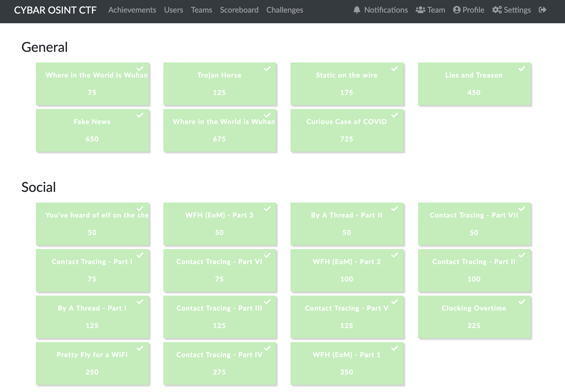Open the Teams page
Screen dimensions: 565x392
point(201,10)
